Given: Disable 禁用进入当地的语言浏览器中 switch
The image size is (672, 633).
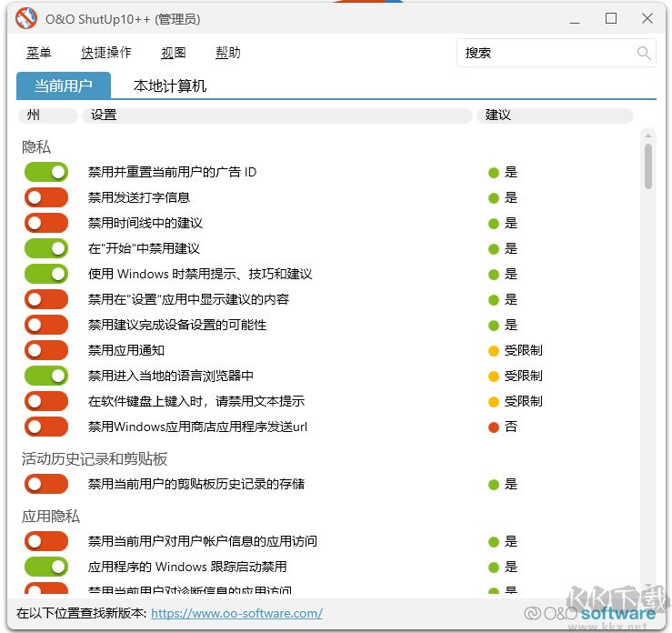Looking at the screenshot, I should click(x=46, y=376).
